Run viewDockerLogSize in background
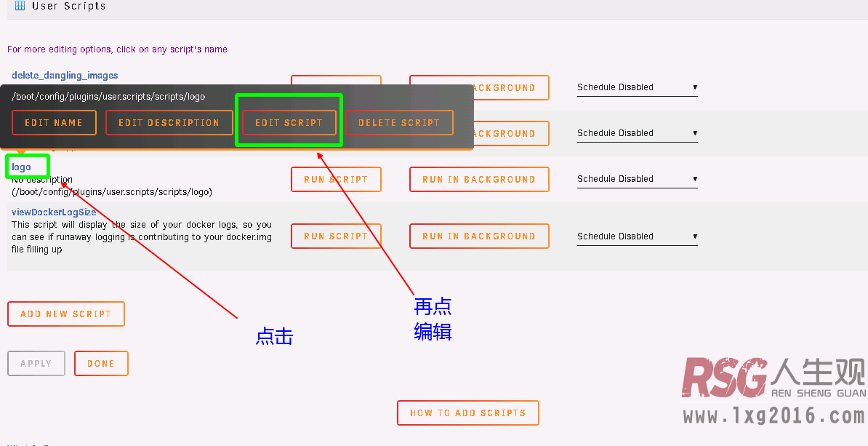 click(478, 236)
